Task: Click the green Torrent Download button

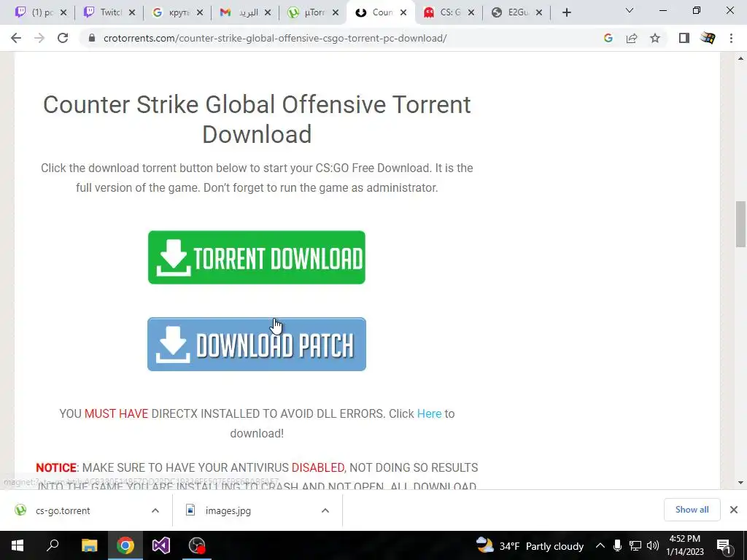Action: coord(257,257)
